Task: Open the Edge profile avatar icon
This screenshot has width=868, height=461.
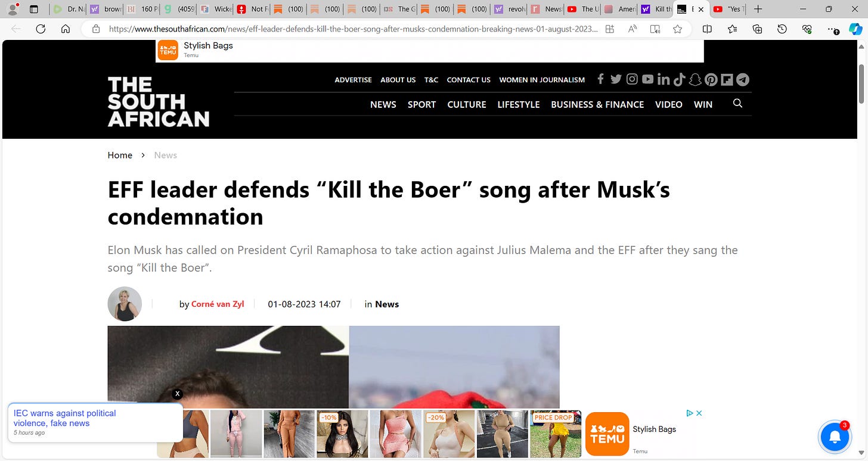Action: tap(12, 9)
